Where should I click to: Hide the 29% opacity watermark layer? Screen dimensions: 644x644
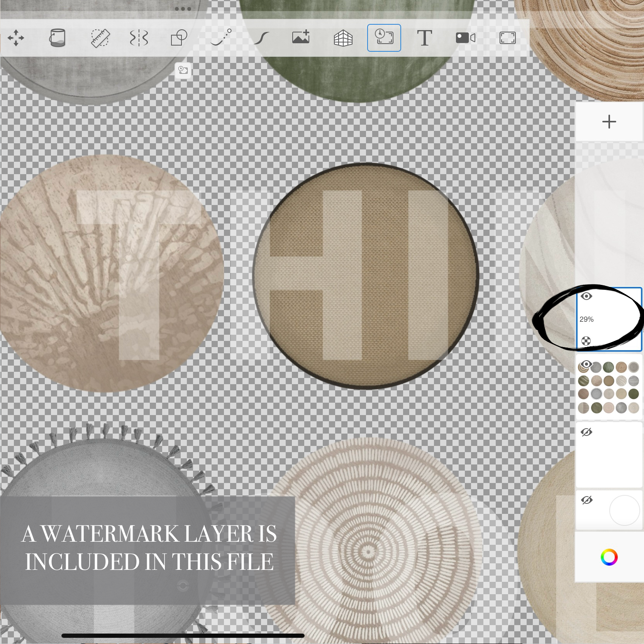coord(586,296)
